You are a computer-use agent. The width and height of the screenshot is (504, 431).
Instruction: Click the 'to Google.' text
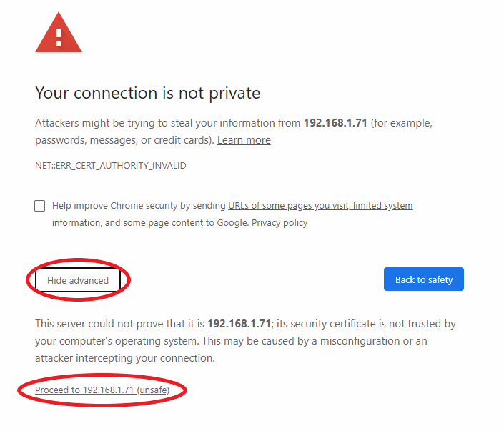coord(227,222)
